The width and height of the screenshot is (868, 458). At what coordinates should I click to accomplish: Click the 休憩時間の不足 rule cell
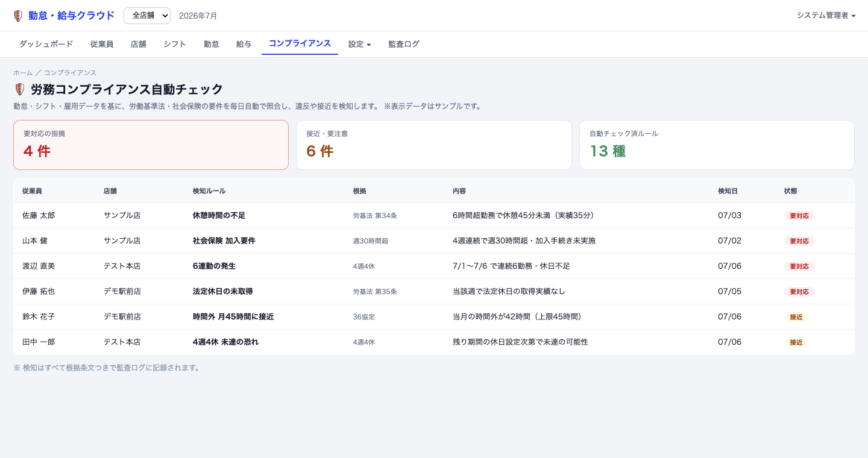click(219, 215)
